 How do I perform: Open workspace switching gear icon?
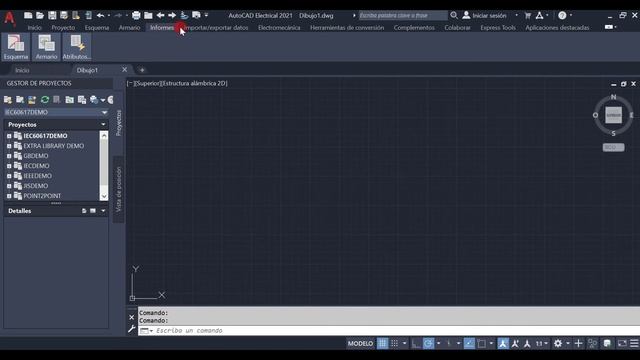pos(558,344)
